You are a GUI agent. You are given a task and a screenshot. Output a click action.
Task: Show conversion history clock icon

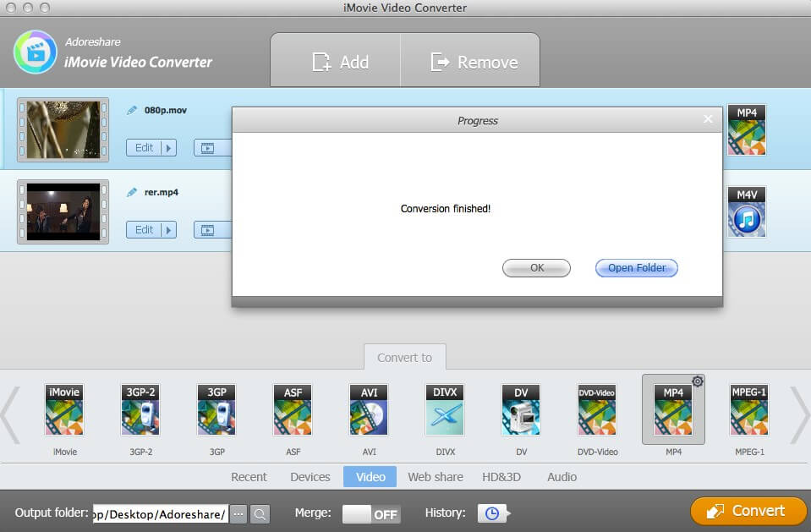[493, 513]
